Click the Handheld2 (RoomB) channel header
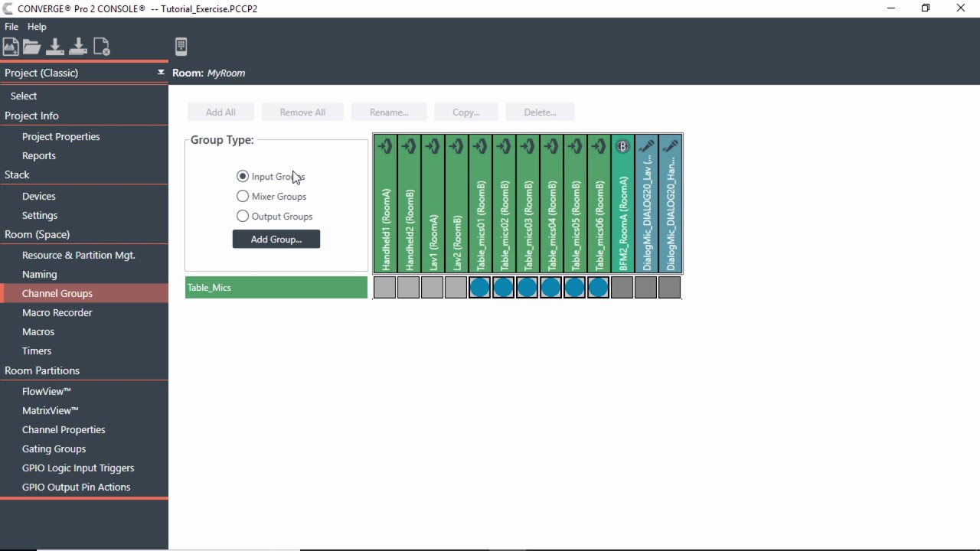980x551 pixels. pyautogui.click(x=409, y=204)
